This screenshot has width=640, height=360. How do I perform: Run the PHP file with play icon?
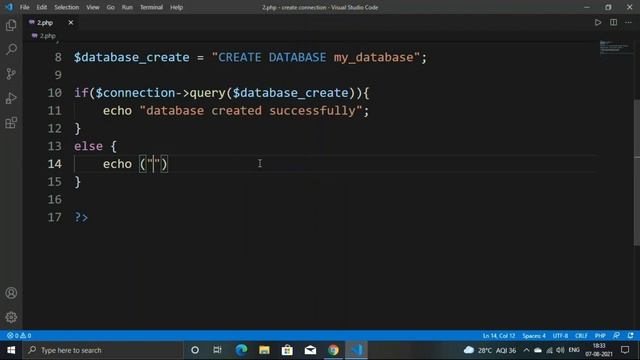coord(598,22)
